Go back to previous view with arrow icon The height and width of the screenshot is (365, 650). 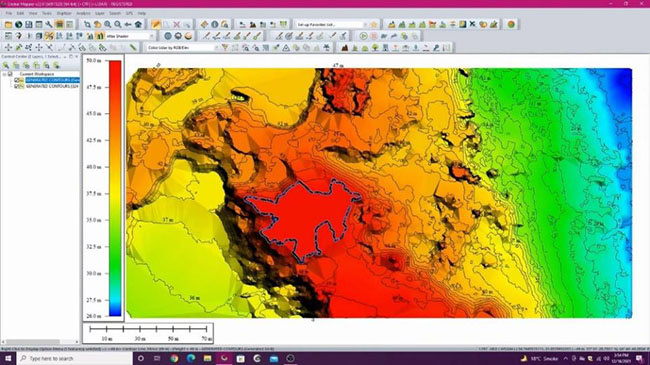(x=128, y=24)
